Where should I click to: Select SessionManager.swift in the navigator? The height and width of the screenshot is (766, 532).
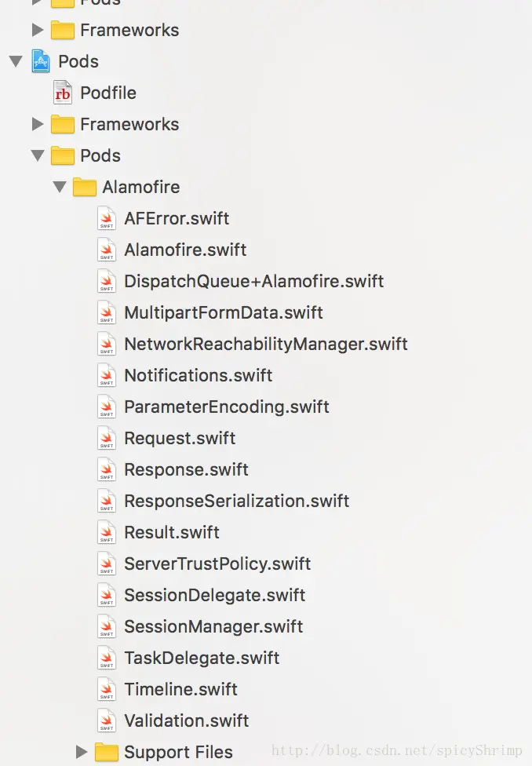[x=213, y=626]
